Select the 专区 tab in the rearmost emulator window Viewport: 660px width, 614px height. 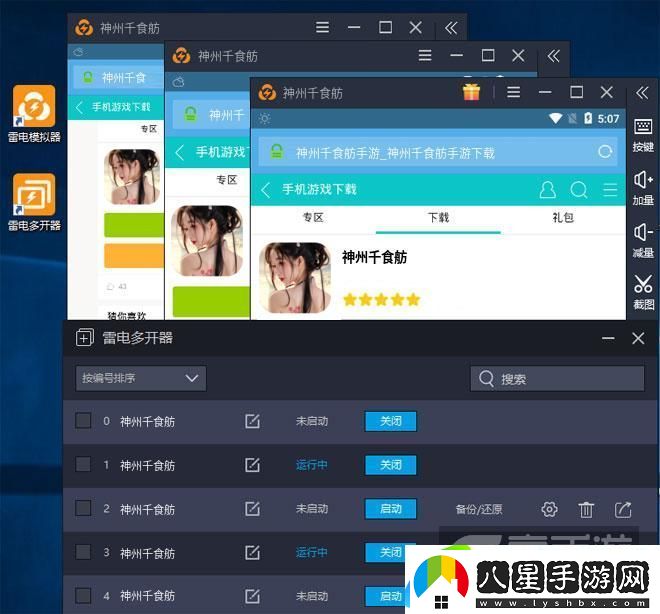point(149,129)
